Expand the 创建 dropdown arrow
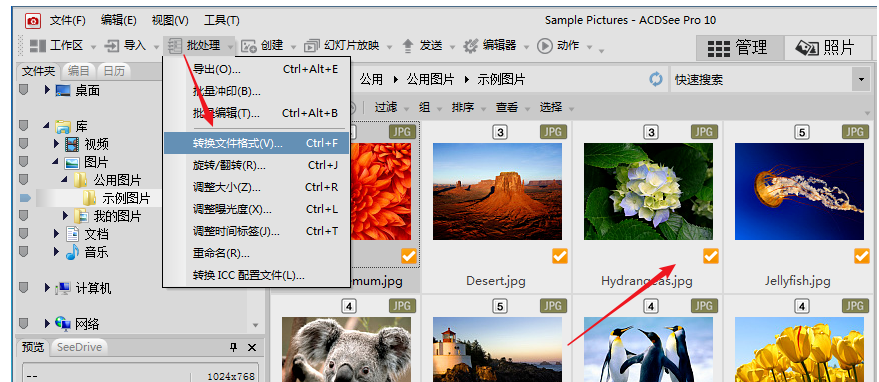 point(294,47)
